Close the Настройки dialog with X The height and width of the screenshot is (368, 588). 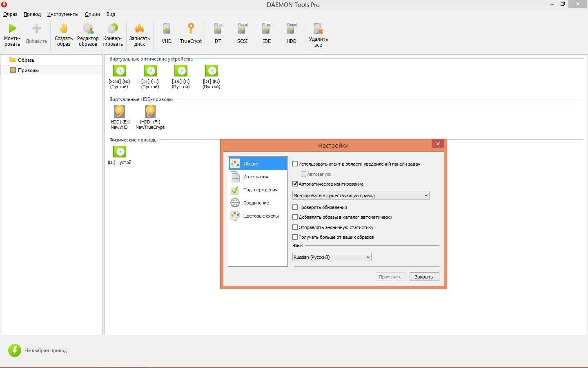coord(438,144)
